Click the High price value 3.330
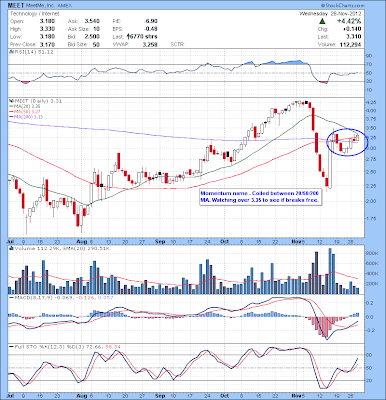 pos(47,29)
